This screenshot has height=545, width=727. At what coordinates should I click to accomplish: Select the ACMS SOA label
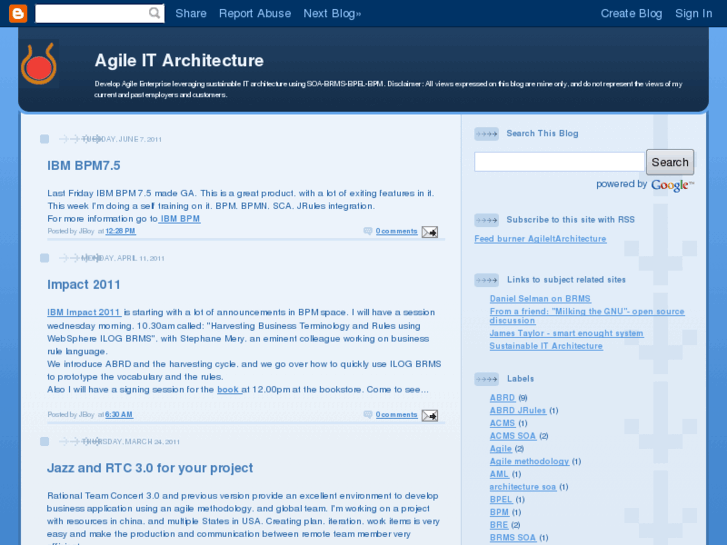pos(513,436)
